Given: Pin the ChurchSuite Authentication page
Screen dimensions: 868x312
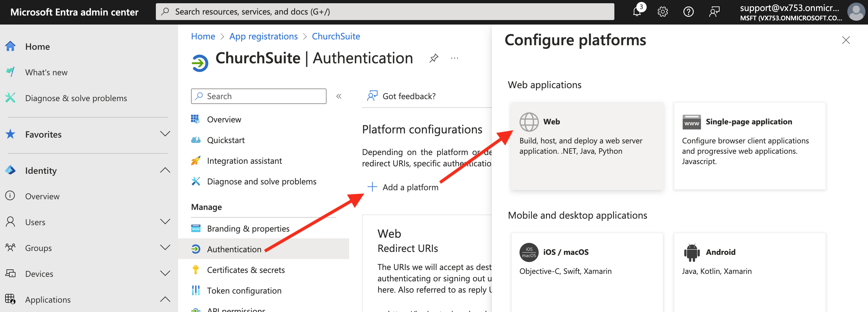Looking at the screenshot, I should [434, 58].
